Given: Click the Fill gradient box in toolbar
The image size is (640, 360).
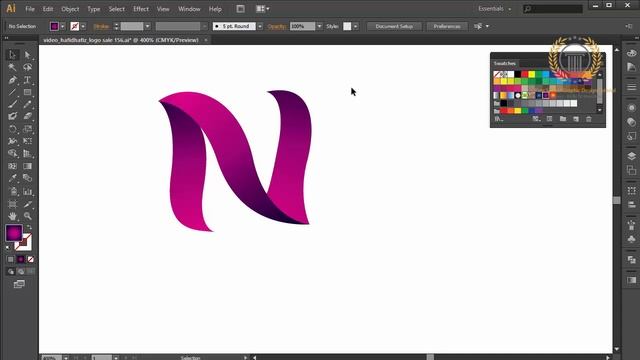Looking at the screenshot, I should 14,233.
